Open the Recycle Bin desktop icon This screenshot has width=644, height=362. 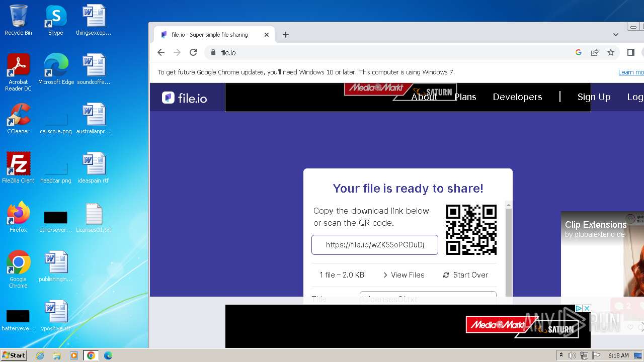click(x=18, y=20)
